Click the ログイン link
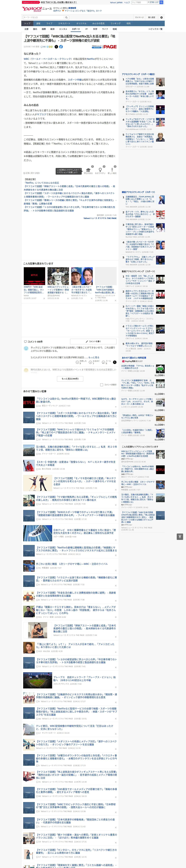 (x=57, y=11)
